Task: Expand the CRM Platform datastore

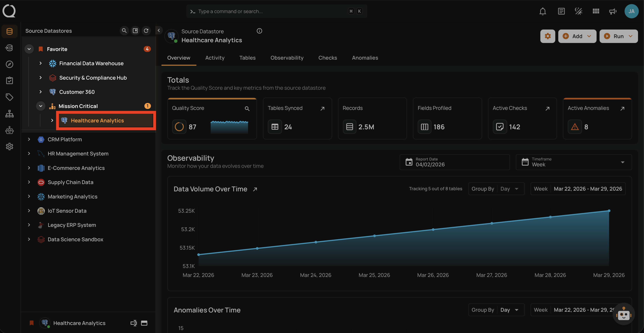Action: 29,139
